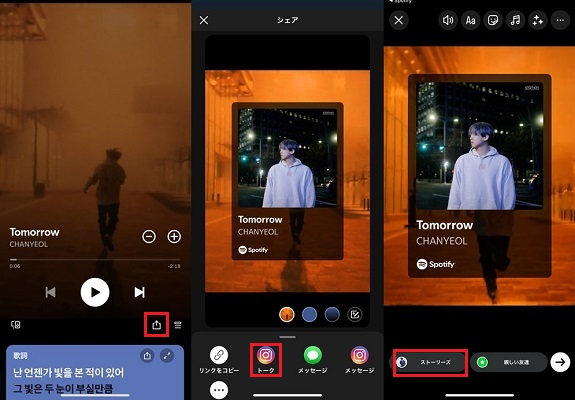
Task: Tap the CHANYEOL artist name in player
Action: pyautogui.click(x=29, y=244)
